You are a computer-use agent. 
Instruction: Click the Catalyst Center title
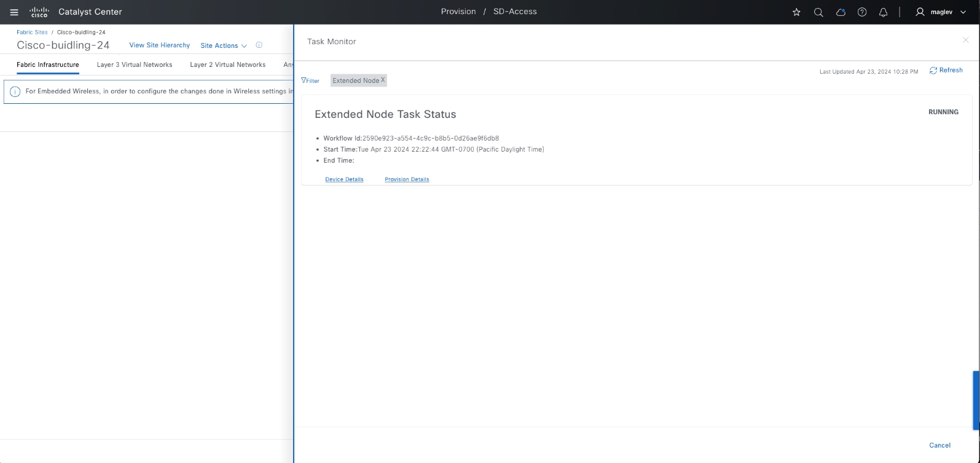tap(90, 12)
